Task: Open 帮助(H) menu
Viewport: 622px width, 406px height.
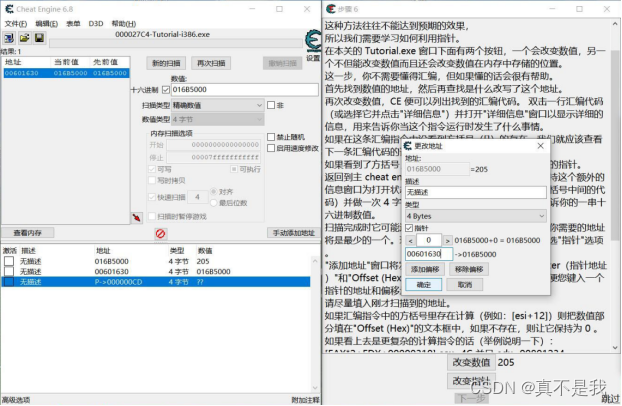Action: pos(124,24)
